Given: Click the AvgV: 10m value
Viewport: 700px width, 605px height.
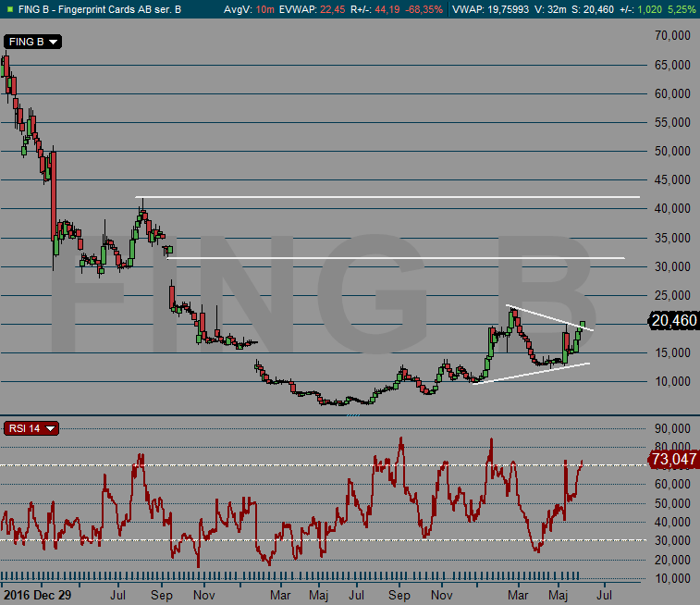Looking at the screenshot, I should [x=249, y=9].
